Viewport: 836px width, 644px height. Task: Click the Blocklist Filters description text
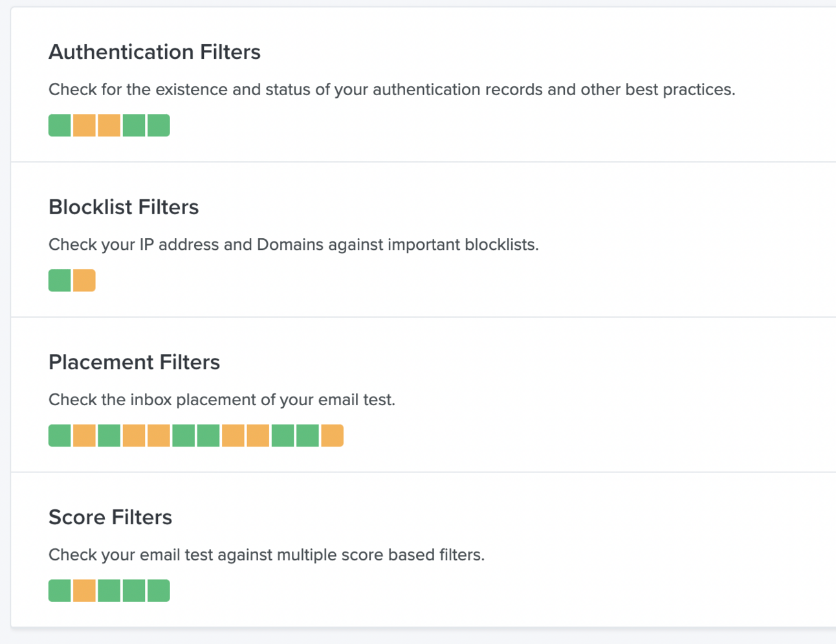[x=293, y=245]
